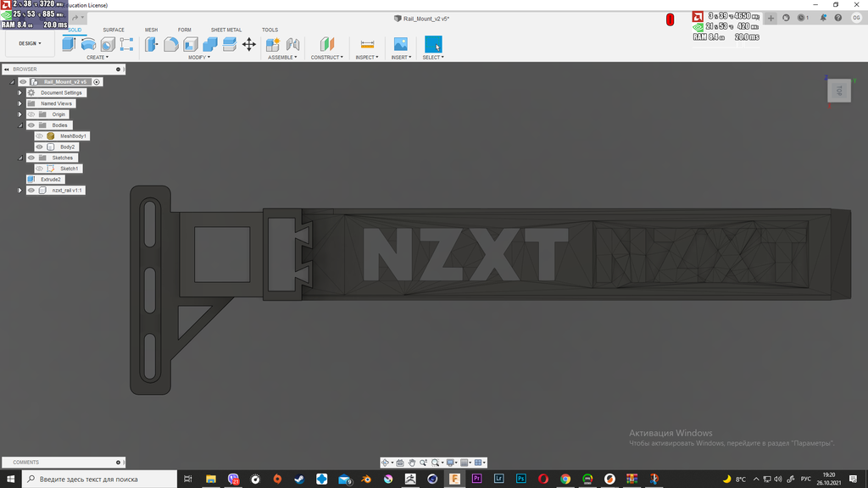Image resolution: width=868 pixels, height=488 pixels.
Task: Open the Display Settings dropdown
Action: coord(450,463)
